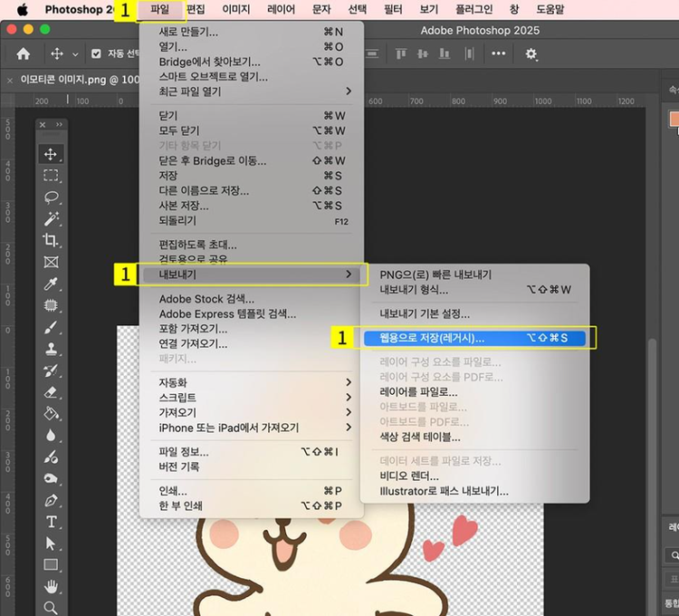Image resolution: width=679 pixels, height=616 pixels.
Task: Select the Blur tool
Action: 51,435
